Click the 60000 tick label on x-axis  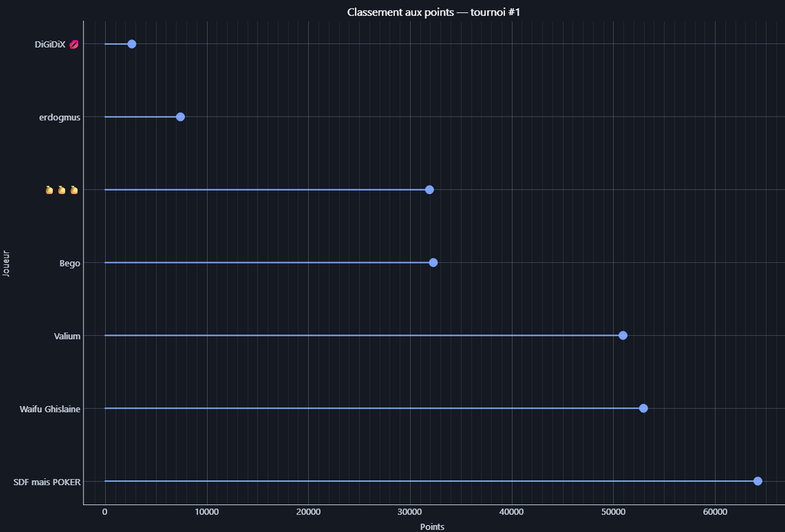[x=714, y=512]
